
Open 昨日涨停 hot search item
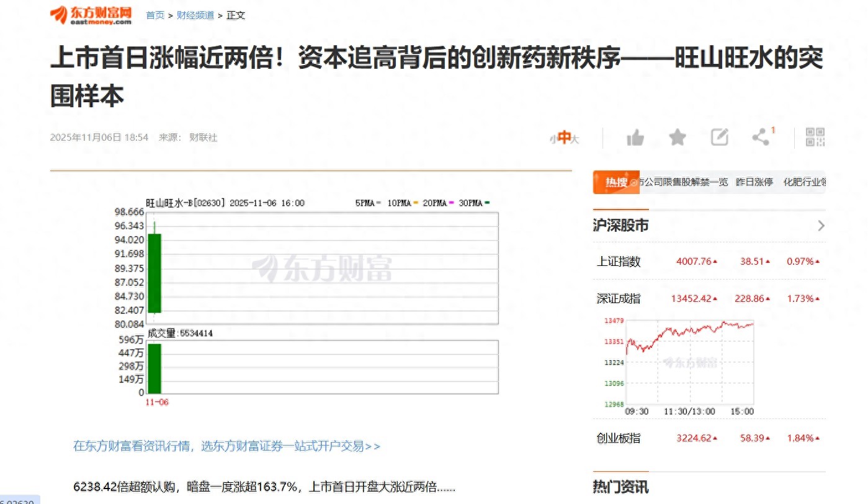pyautogui.click(x=754, y=182)
